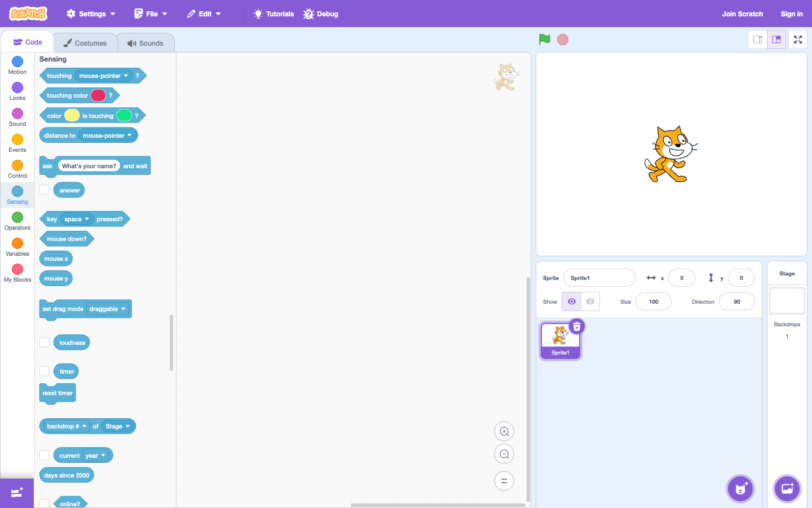Image resolution: width=812 pixels, height=508 pixels.
Task: Delete Sprite1 with the trash icon
Action: [577, 327]
